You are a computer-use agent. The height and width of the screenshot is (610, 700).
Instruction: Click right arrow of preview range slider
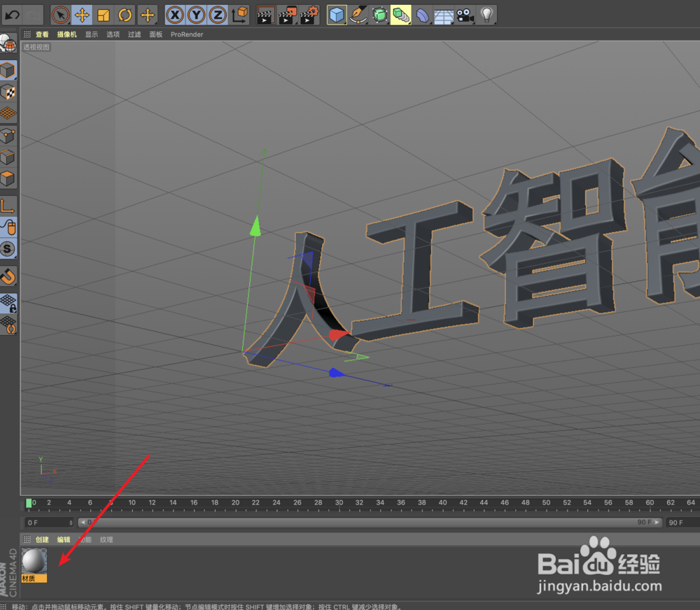click(657, 522)
